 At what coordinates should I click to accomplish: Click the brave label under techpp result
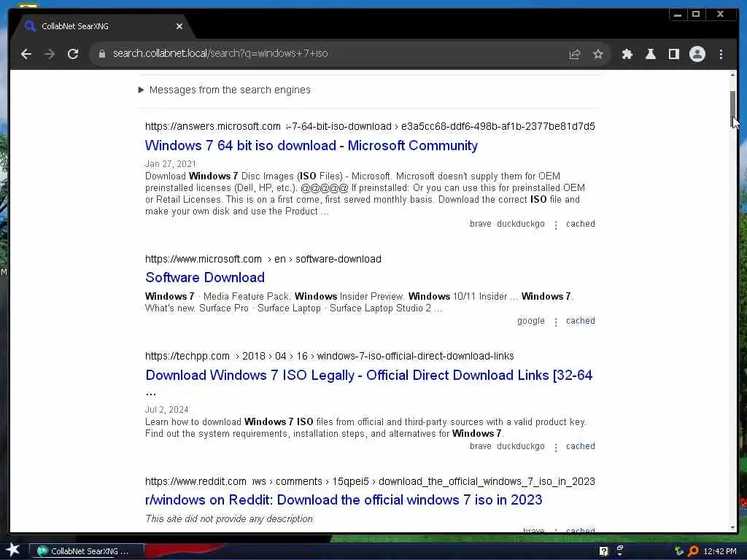click(480, 446)
